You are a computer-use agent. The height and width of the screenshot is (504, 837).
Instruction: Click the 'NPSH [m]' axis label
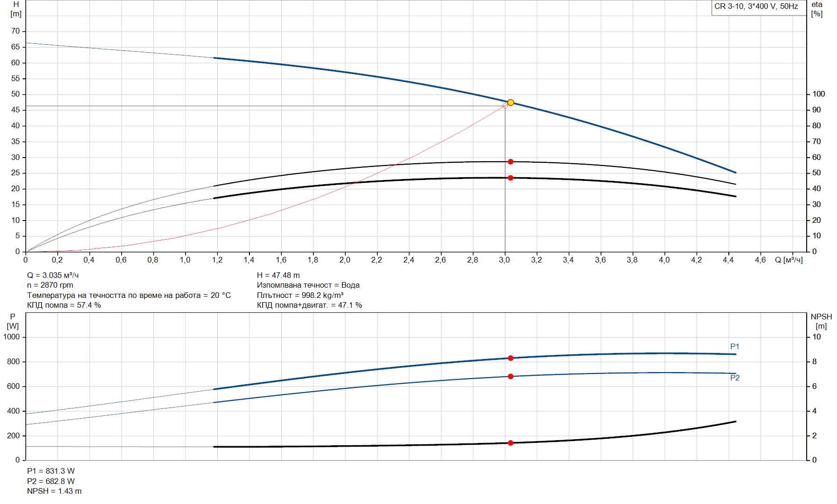click(821, 321)
